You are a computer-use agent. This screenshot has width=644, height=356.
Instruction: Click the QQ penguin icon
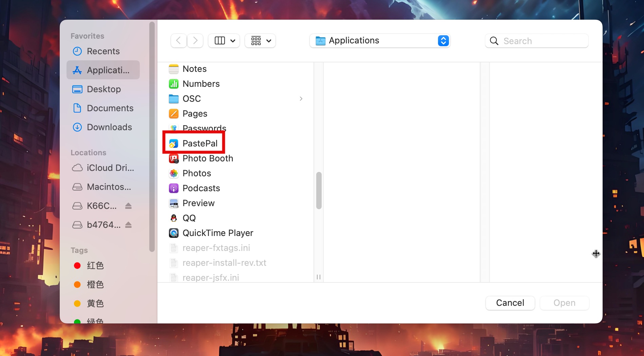coord(174,218)
